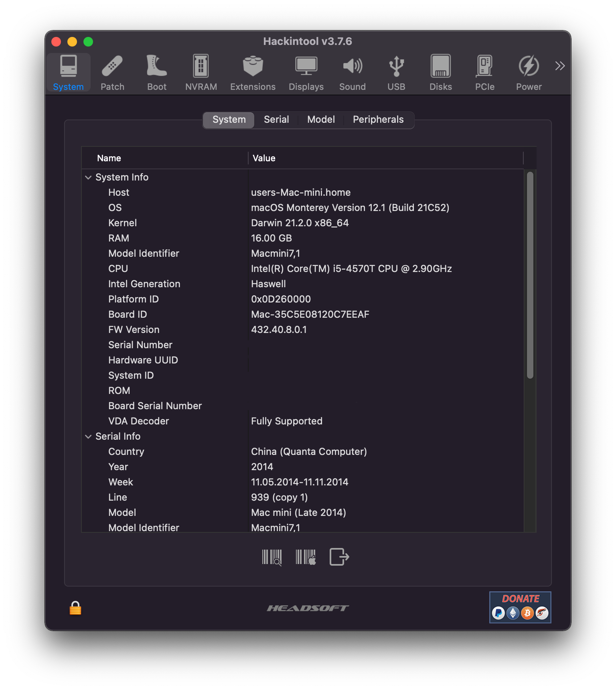The width and height of the screenshot is (616, 690).
Task: Open the Patch toolbar section
Action: 112,73
